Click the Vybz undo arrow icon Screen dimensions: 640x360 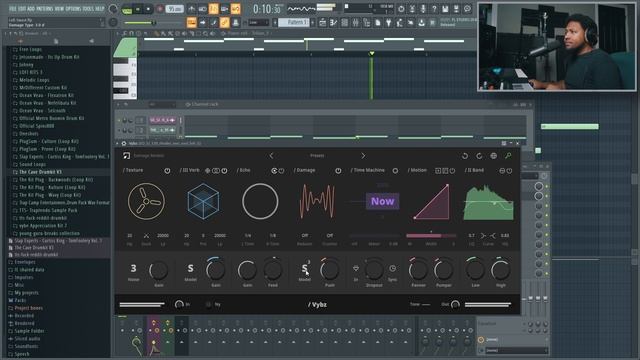pyautogui.click(x=465, y=156)
